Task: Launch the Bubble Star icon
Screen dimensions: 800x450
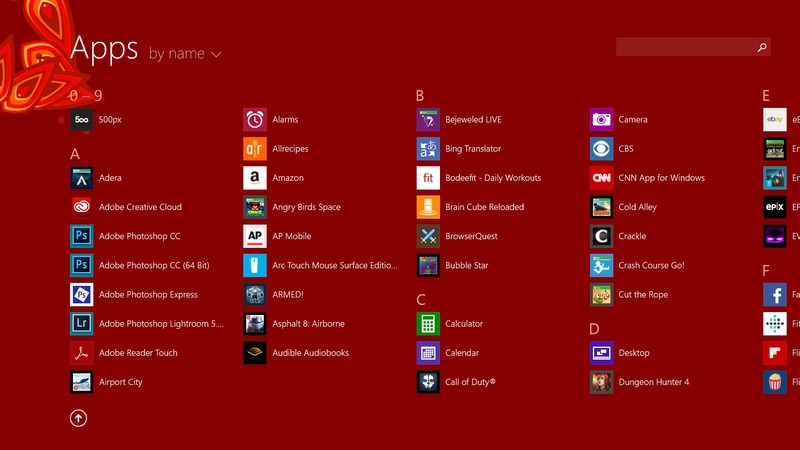Action: tap(428, 265)
